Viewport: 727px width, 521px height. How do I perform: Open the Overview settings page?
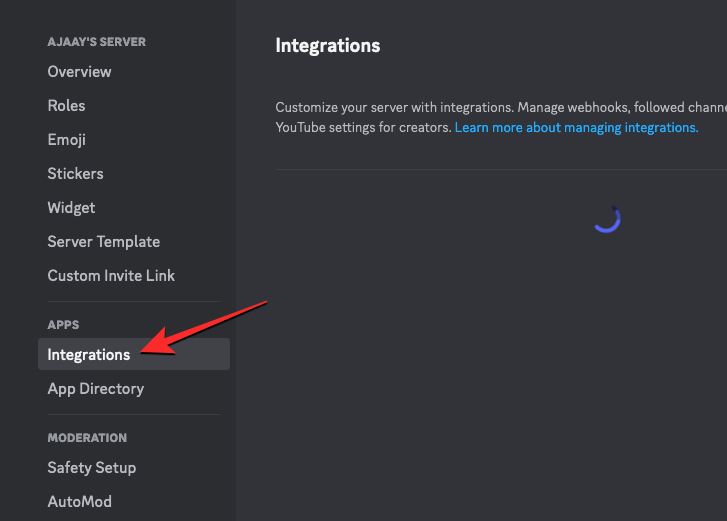79,72
